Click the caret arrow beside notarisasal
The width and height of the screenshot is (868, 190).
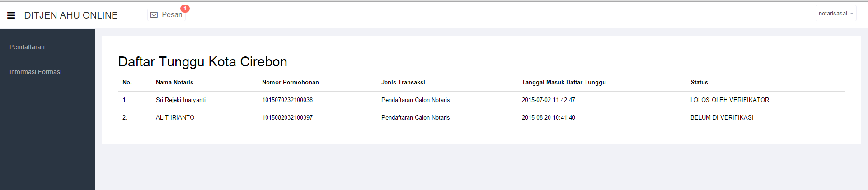coord(852,14)
